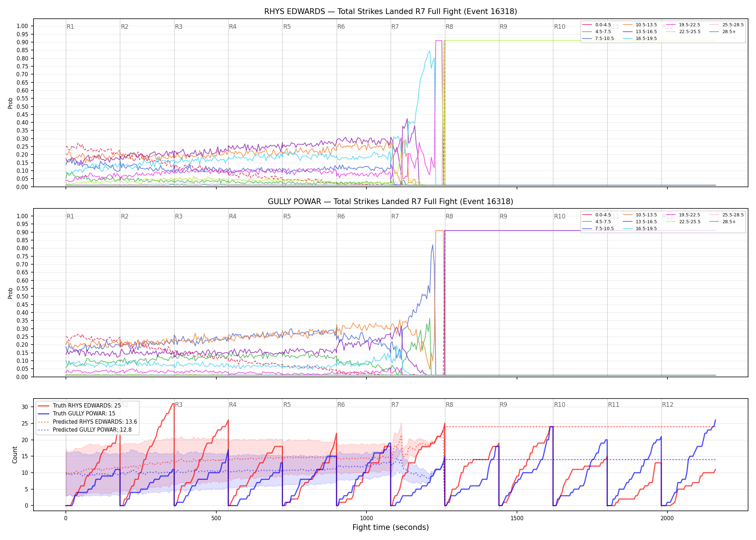Select the 13.5-16.5 legend entry in Gully Powar chart
756x540 pixels.
click(x=640, y=222)
